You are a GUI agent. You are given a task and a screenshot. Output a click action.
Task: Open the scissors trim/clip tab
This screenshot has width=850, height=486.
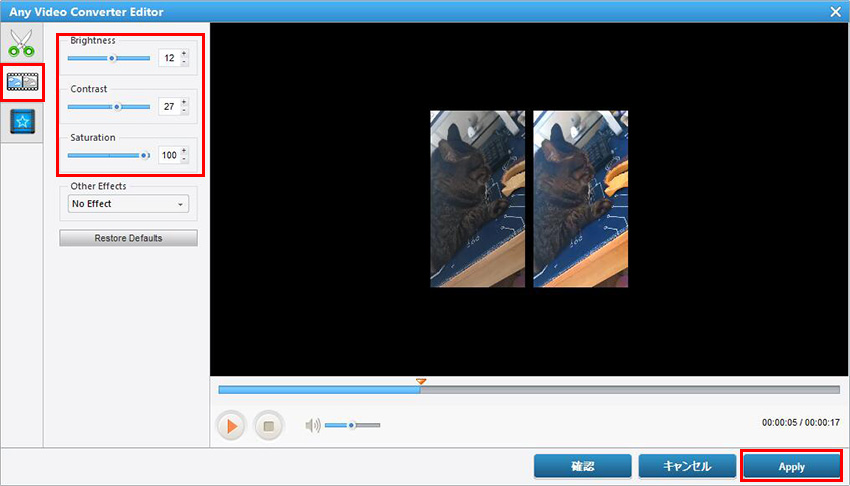(21, 44)
